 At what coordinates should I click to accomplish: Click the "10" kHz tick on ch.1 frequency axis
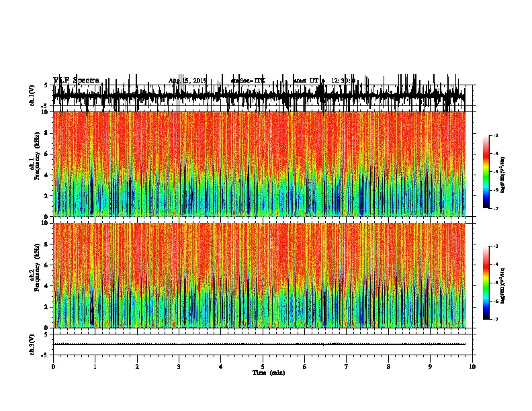(x=46, y=112)
